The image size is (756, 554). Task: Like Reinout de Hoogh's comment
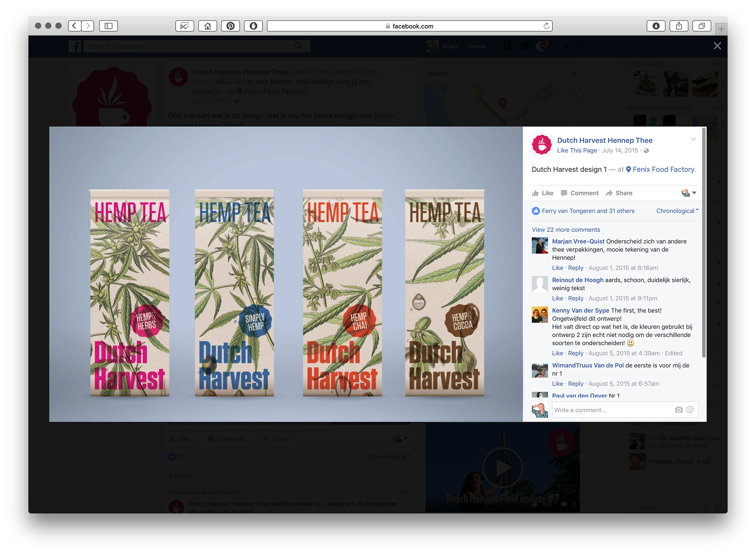tap(558, 298)
